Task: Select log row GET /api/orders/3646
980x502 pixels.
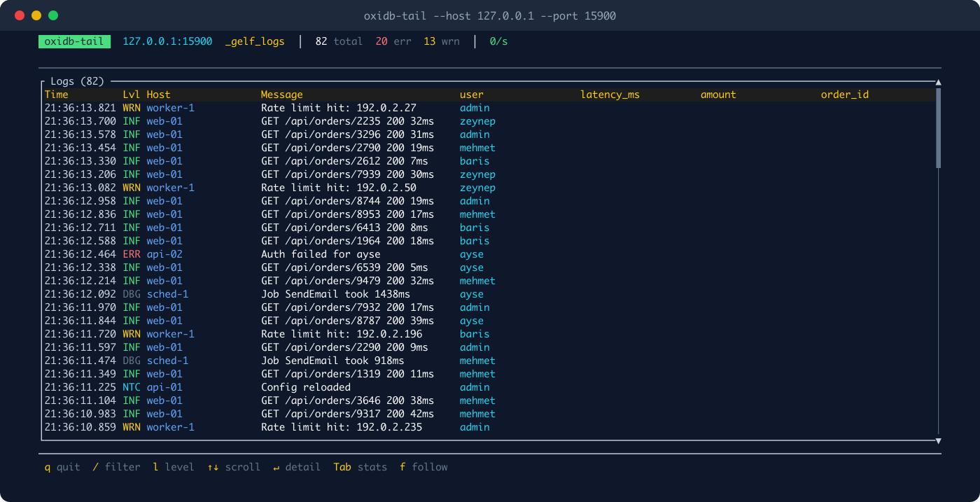Action: point(489,400)
